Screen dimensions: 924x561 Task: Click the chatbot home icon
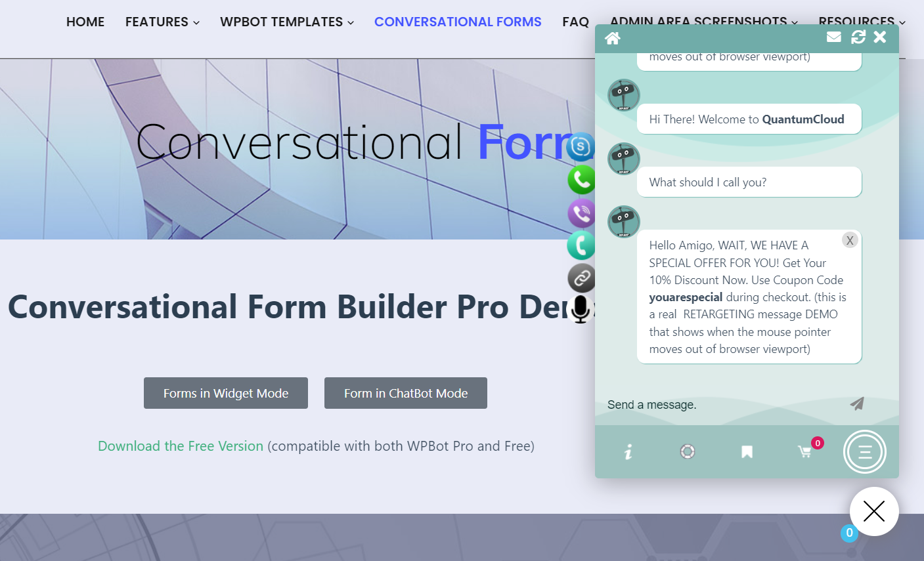613,39
